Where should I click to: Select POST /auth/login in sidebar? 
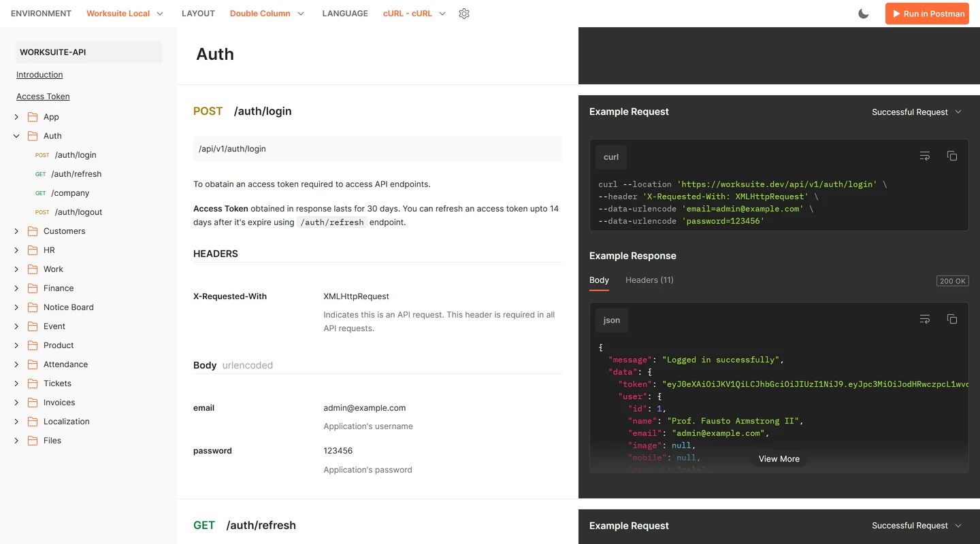pos(66,155)
